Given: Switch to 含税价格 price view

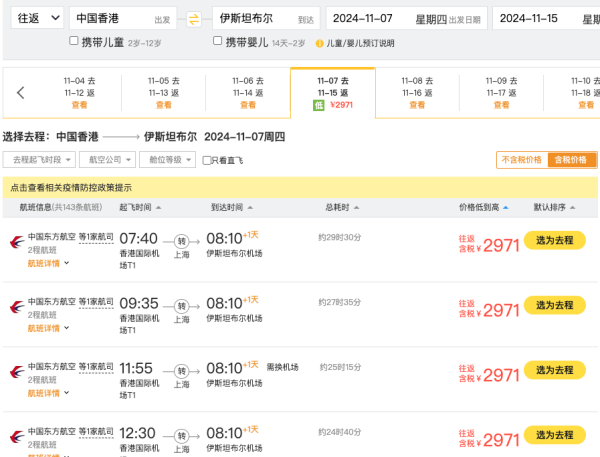Looking at the screenshot, I should tap(571, 160).
